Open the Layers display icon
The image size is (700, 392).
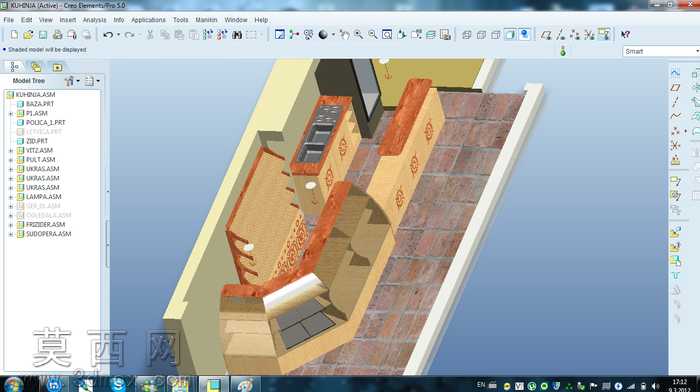pyautogui.click(x=431, y=34)
